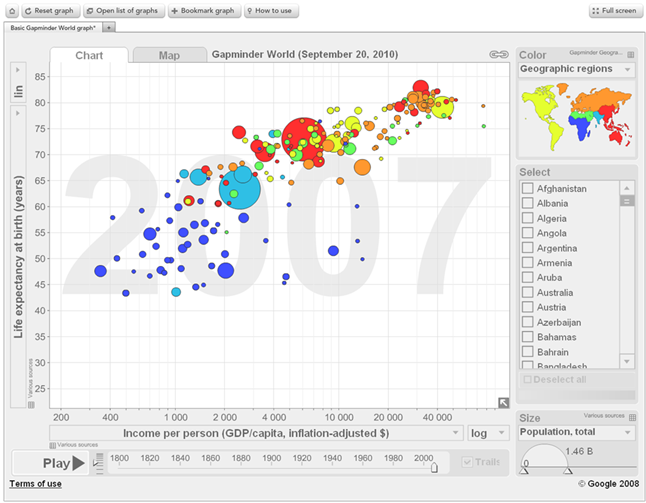Click Open list of graphs

click(x=124, y=11)
